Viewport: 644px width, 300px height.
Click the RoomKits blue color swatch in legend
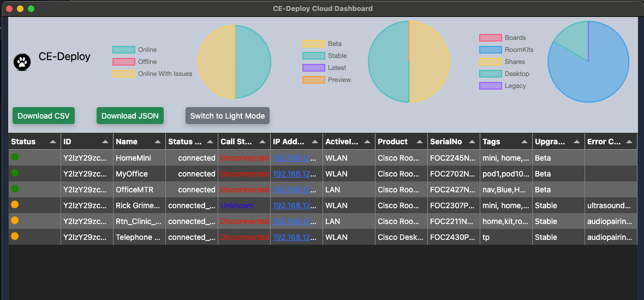[x=490, y=50]
